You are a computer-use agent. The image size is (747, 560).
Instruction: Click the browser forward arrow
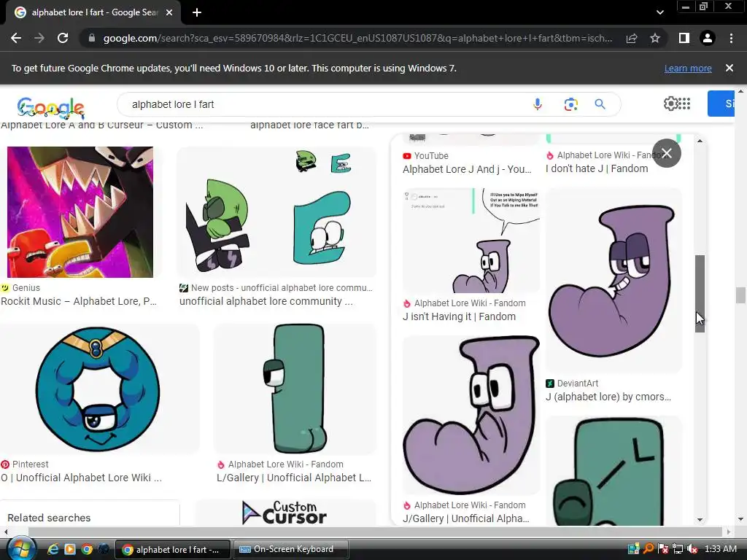39,38
